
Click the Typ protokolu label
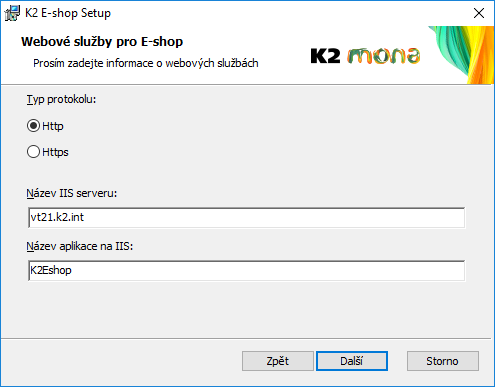(61, 99)
